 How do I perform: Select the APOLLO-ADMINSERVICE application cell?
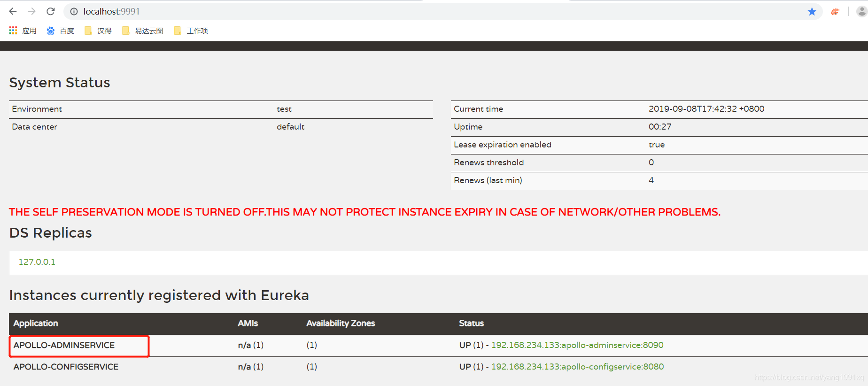(x=64, y=345)
